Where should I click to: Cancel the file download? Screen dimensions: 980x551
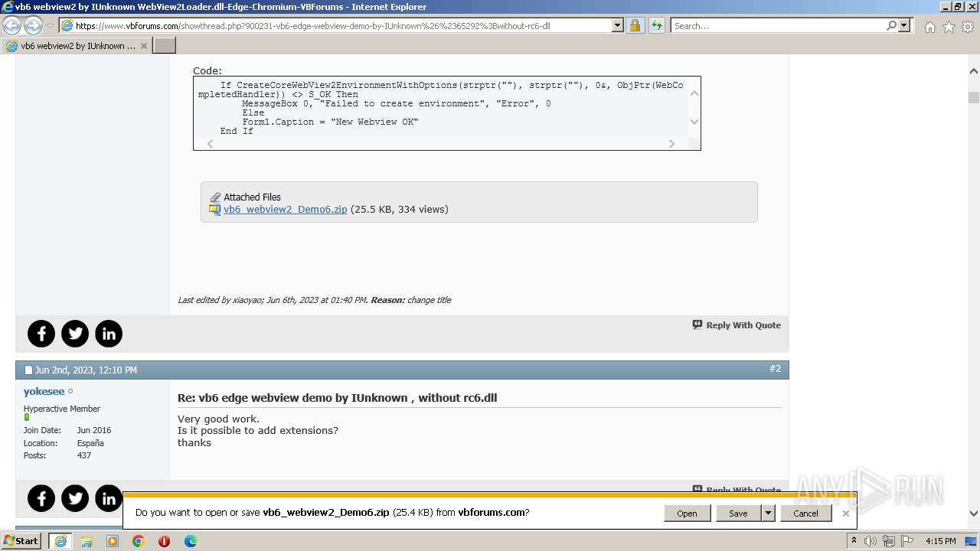805,514
